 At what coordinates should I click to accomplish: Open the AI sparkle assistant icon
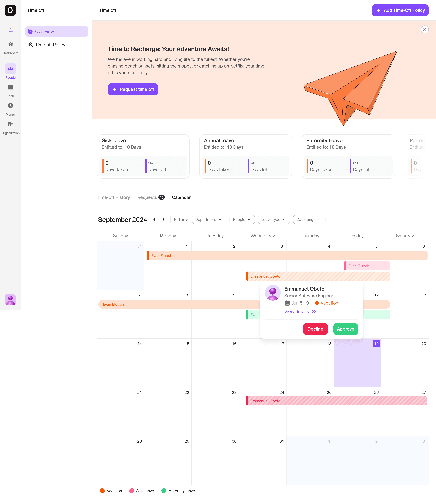point(10,31)
